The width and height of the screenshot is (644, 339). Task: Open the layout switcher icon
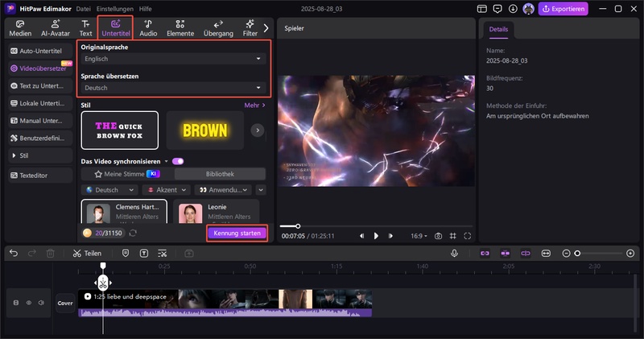pyautogui.click(x=481, y=9)
